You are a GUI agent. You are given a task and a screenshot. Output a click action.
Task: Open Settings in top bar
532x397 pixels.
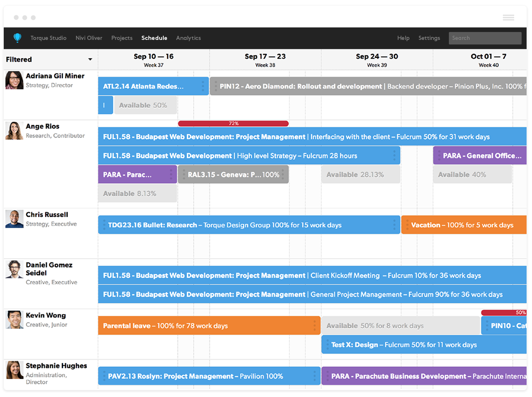point(429,38)
